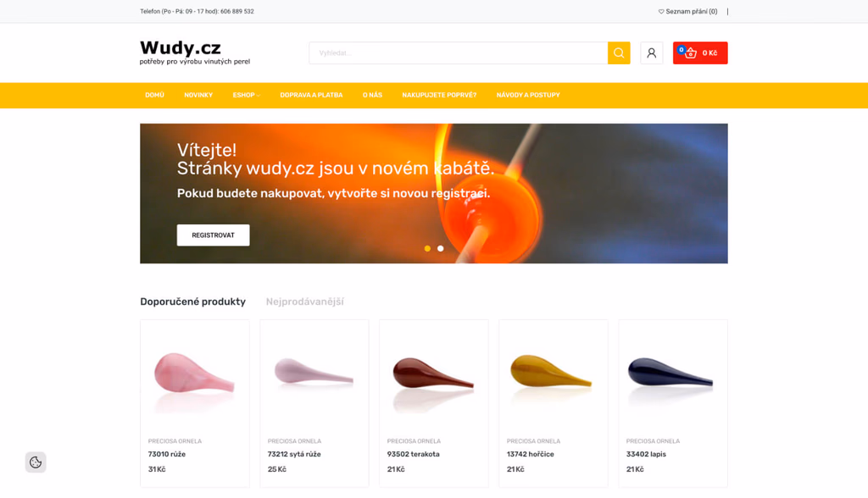Open the shopping basket icon
Viewport: 868px width, 498px height.
click(690, 53)
